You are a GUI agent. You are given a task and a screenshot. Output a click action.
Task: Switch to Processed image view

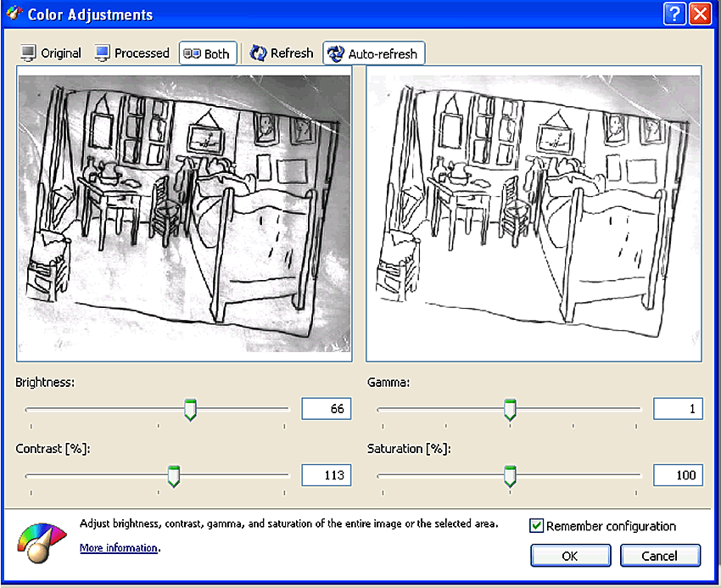(x=132, y=53)
